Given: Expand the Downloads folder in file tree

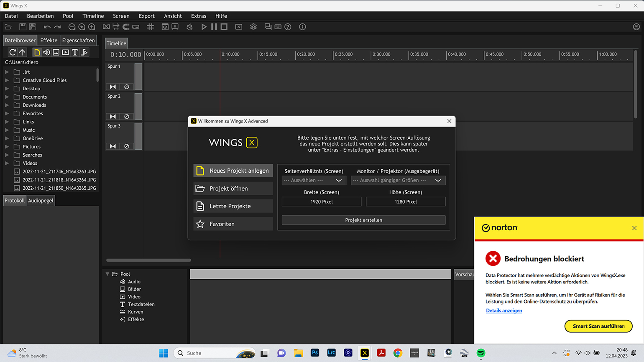Looking at the screenshot, I should tap(7, 105).
